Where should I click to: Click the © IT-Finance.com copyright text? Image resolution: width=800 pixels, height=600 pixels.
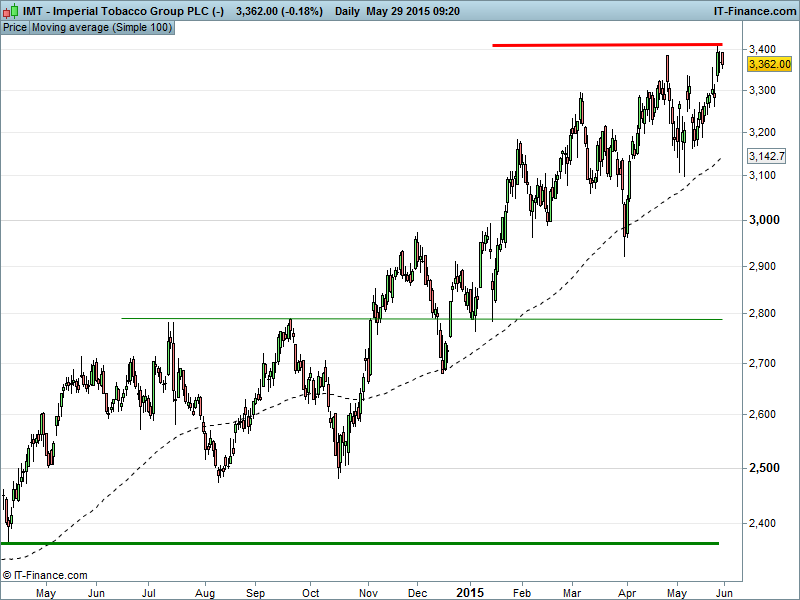pos(45,575)
